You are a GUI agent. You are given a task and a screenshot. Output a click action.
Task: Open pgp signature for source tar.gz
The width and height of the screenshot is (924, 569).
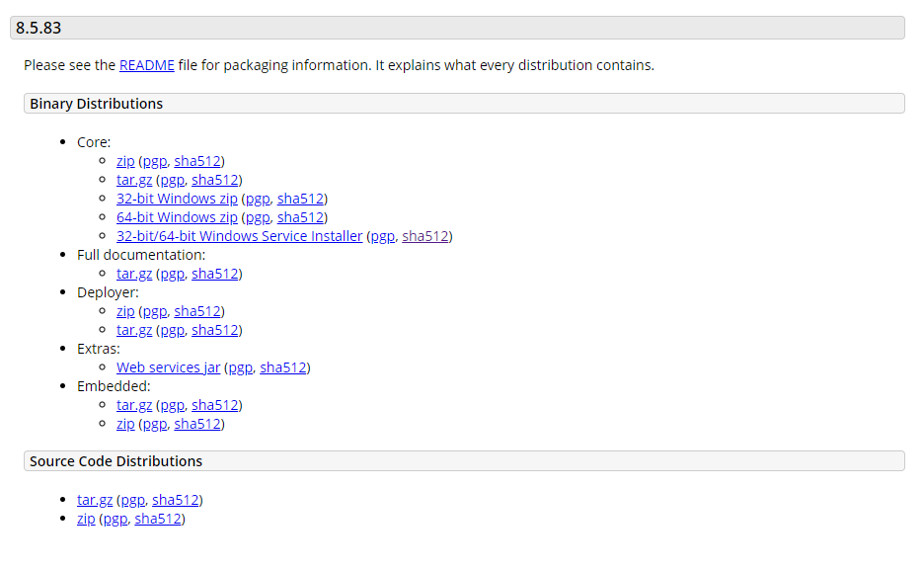tap(132, 500)
